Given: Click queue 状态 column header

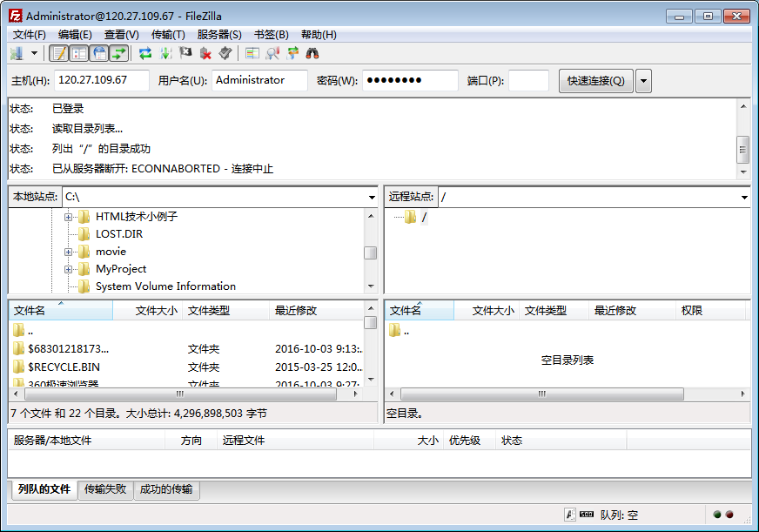Looking at the screenshot, I should [x=561, y=440].
